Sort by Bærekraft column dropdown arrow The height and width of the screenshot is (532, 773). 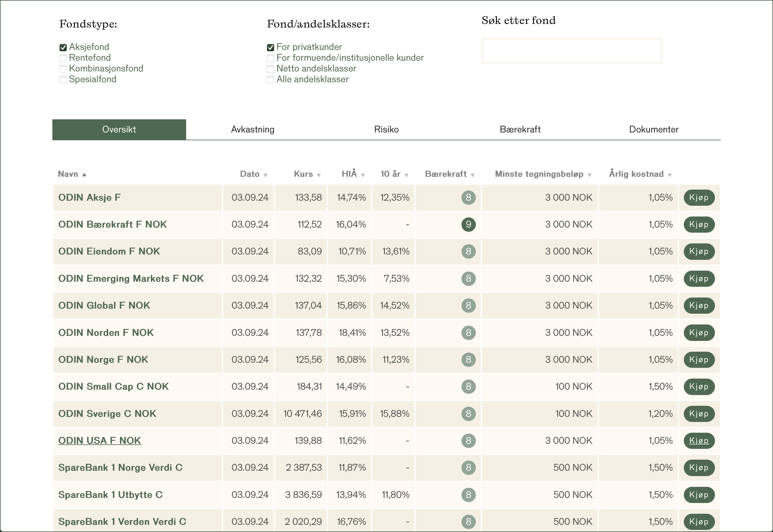point(473,175)
